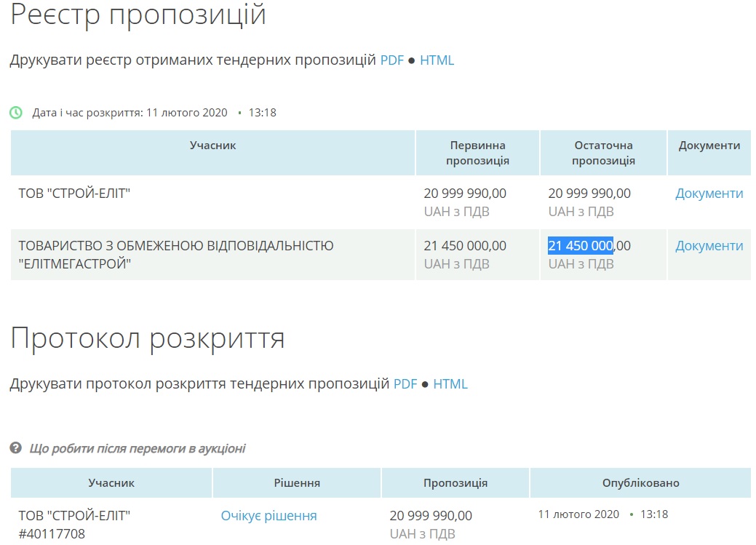Click the Реєстр пропозицій heading
756x545 pixels.
138,15
